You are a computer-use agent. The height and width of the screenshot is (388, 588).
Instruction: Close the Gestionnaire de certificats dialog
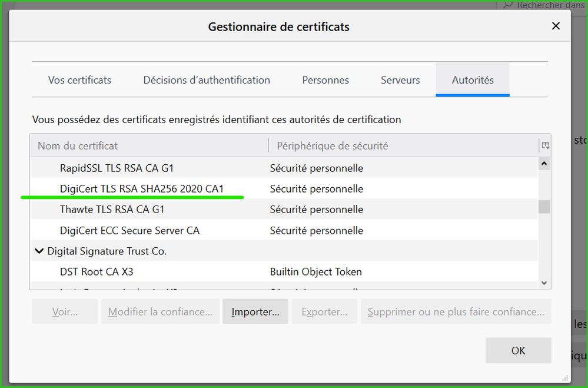[555, 26]
